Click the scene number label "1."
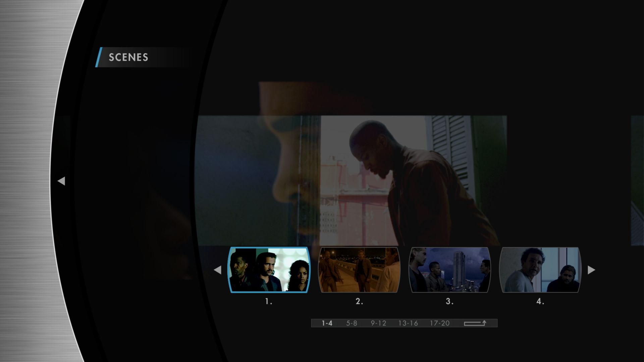Viewport: 644px width, 362px height. [268, 301]
